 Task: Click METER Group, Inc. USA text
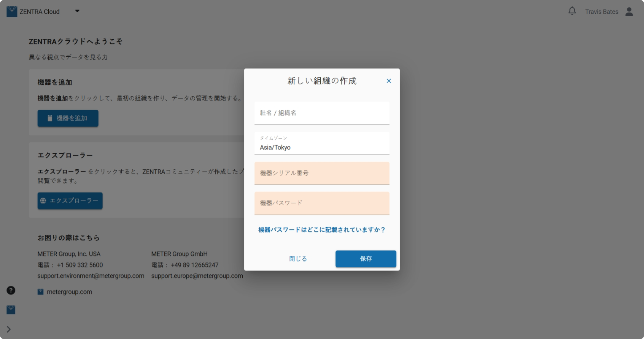pos(69,254)
